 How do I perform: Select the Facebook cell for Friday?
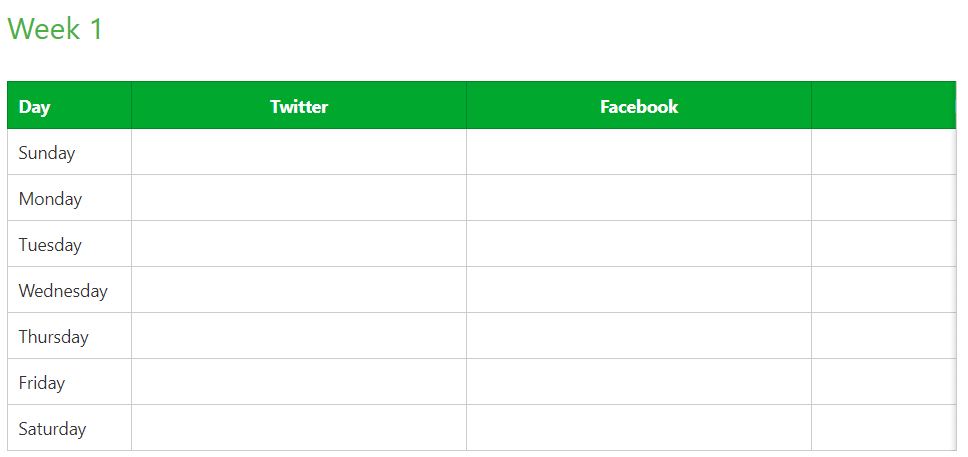[639, 382]
